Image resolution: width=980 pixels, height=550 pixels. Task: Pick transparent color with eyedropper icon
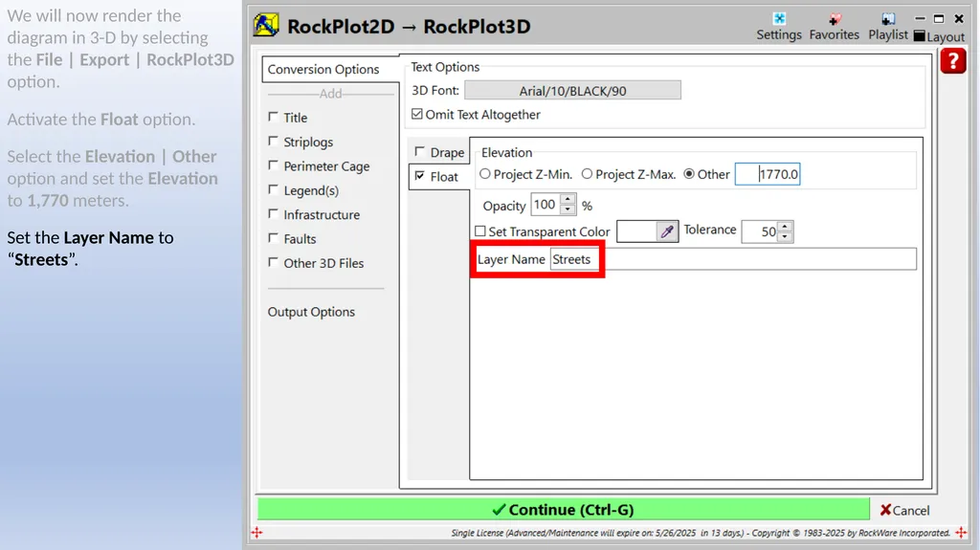click(x=667, y=231)
